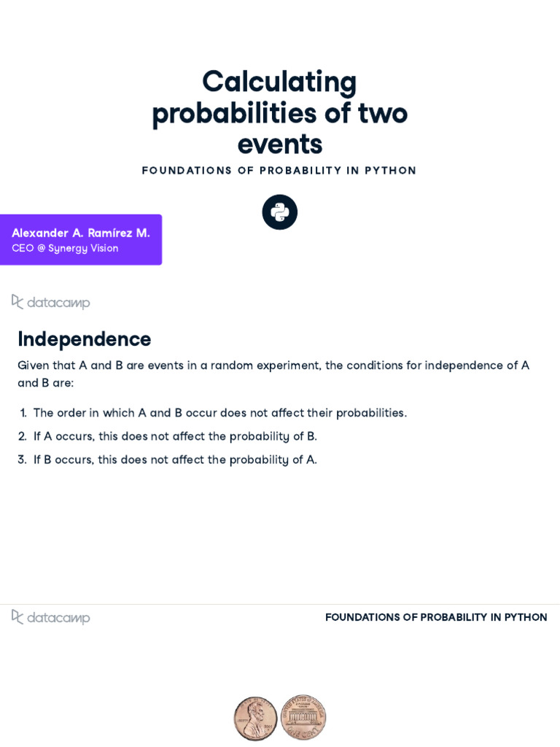Screen dimensions: 560x747
Task: Click the word 'Calculating' in the title
Action: point(279,82)
